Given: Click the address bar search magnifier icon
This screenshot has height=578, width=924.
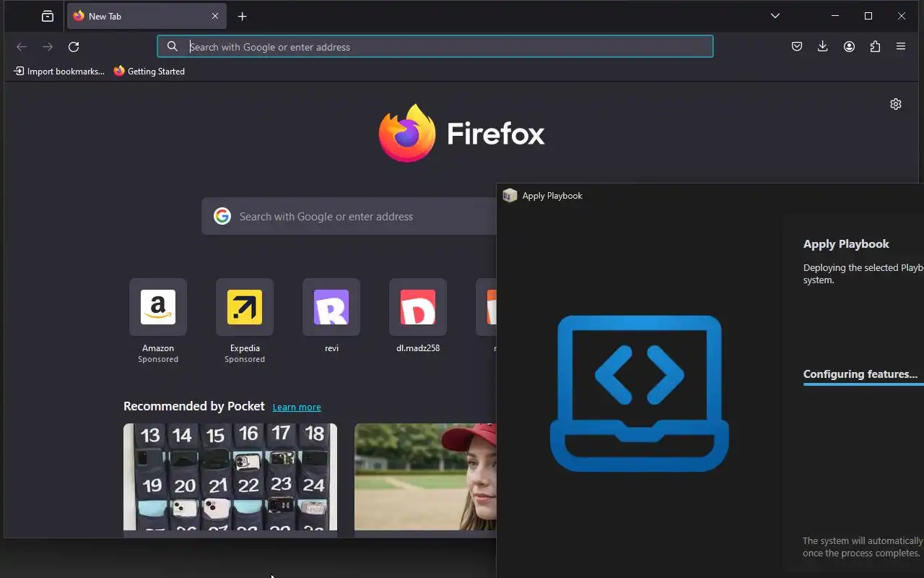Looking at the screenshot, I should click(x=173, y=47).
